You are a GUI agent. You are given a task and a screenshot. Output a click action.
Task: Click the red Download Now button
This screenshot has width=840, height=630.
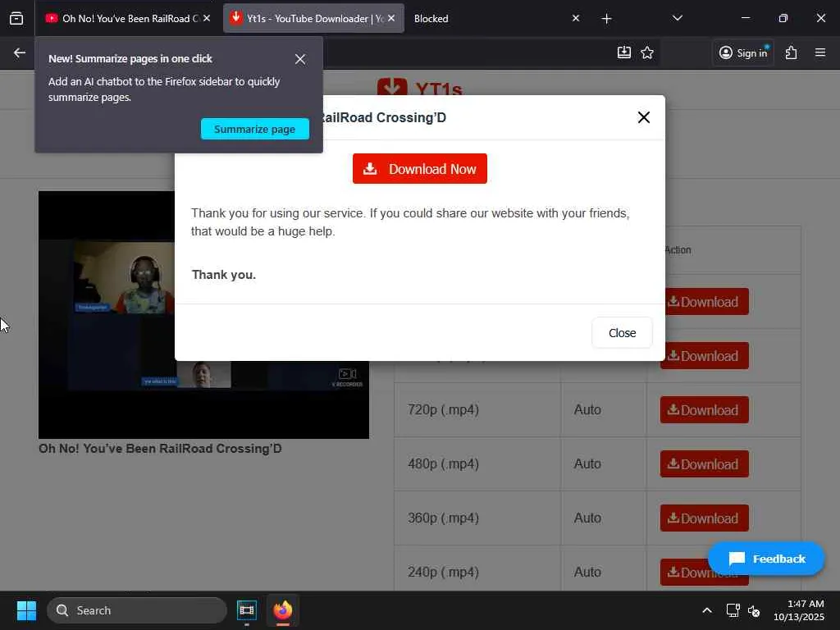[x=419, y=169]
